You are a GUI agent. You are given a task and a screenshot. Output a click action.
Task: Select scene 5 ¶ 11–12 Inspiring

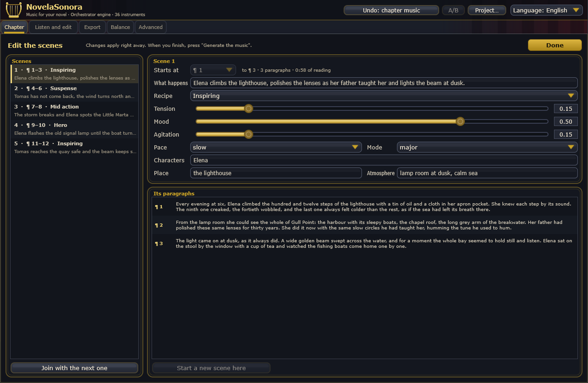74,148
